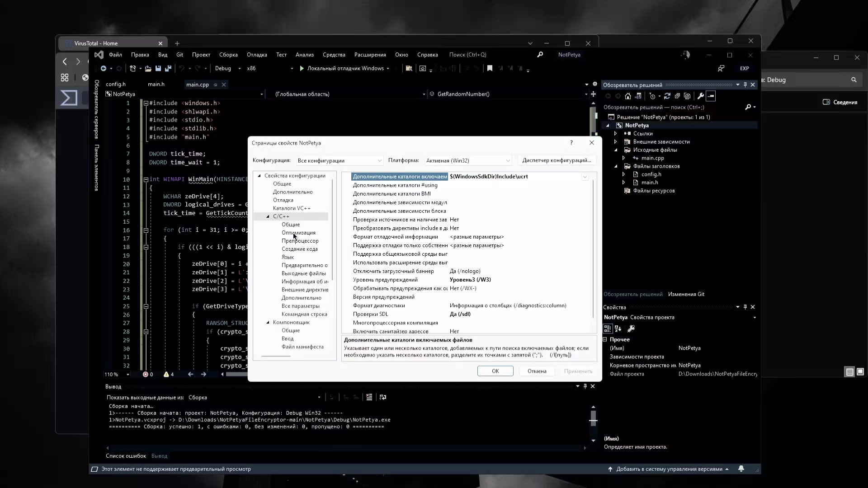Click the Home icon in Solution Explorer

click(628, 96)
